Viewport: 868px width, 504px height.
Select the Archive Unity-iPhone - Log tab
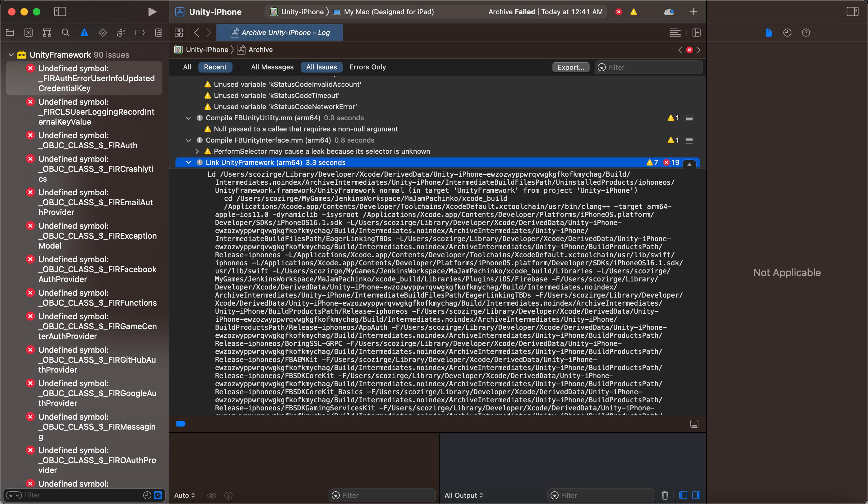coord(280,33)
